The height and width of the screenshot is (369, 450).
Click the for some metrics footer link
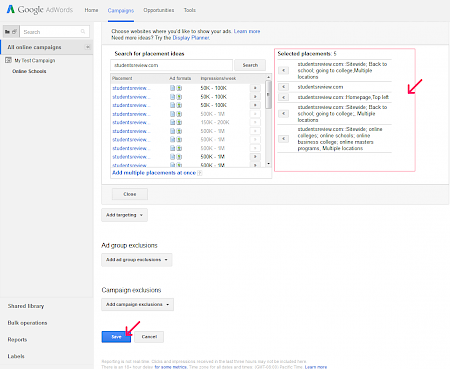[171, 367]
